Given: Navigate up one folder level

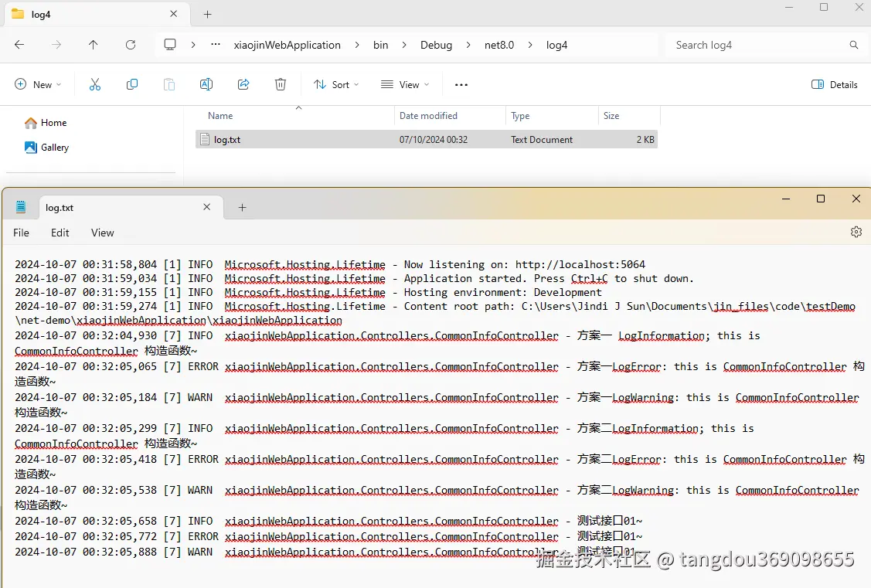Looking at the screenshot, I should coord(94,45).
